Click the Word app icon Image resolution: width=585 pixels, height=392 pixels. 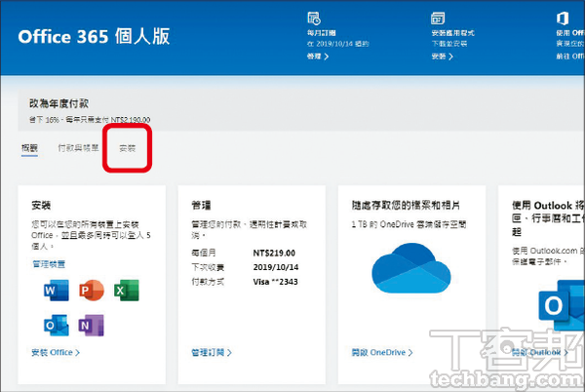click(57, 291)
